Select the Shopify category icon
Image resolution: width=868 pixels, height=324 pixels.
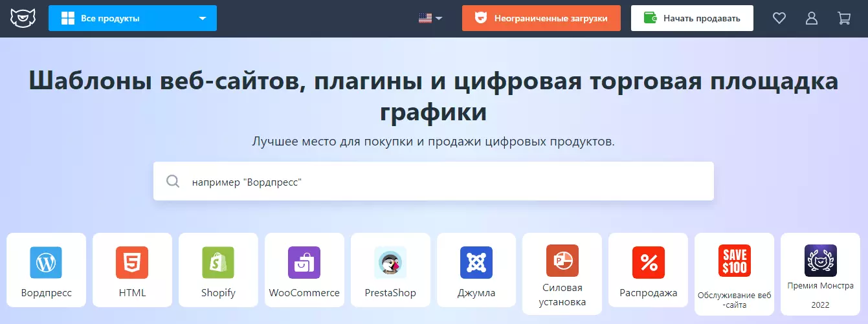218,263
